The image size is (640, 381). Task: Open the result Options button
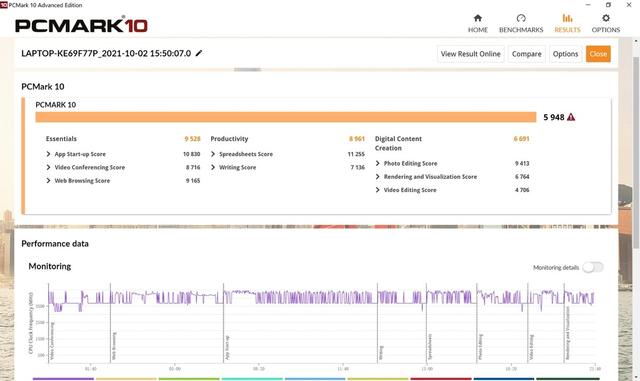(565, 54)
